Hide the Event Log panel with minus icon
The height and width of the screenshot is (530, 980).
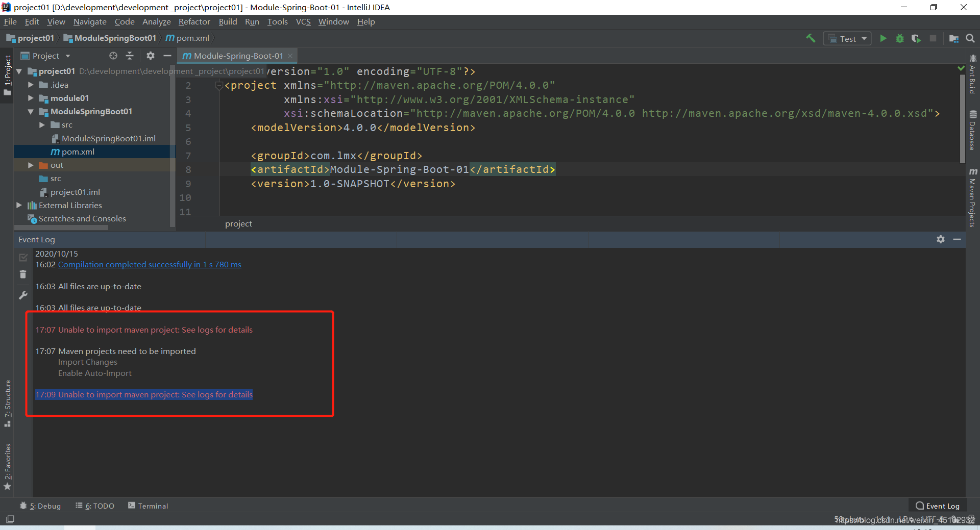click(x=957, y=239)
